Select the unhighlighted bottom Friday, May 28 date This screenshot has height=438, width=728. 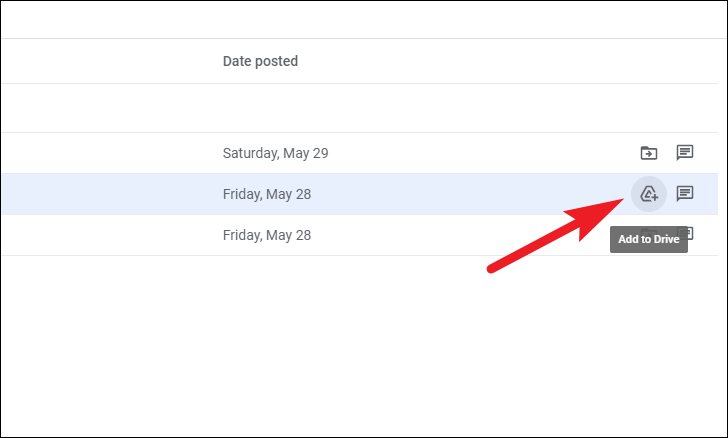pyautogui.click(x=267, y=235)
